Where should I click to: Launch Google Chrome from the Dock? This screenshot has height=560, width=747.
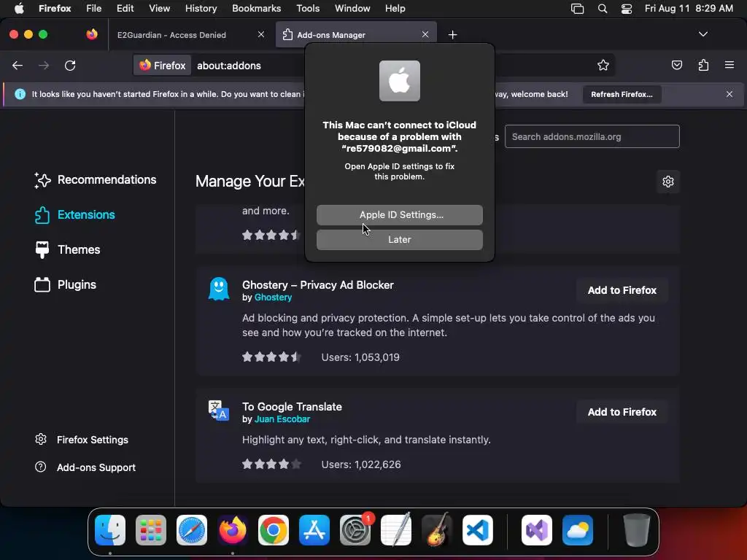click(x=274, y=530)
